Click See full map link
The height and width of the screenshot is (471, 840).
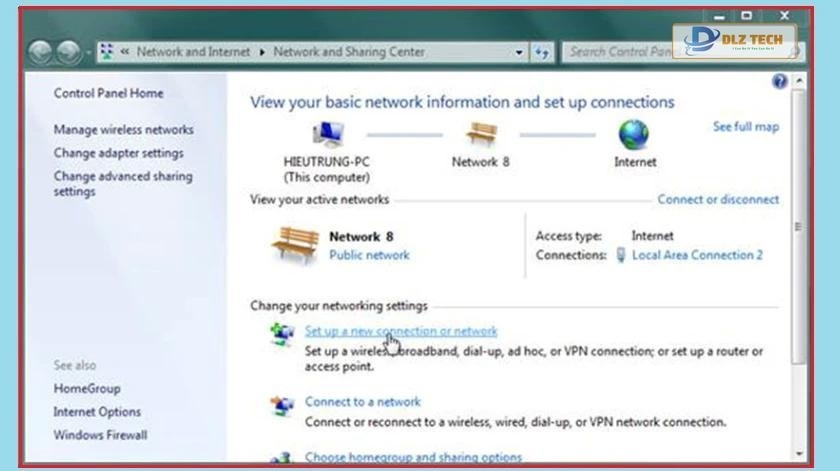click(x=745, y=127)
